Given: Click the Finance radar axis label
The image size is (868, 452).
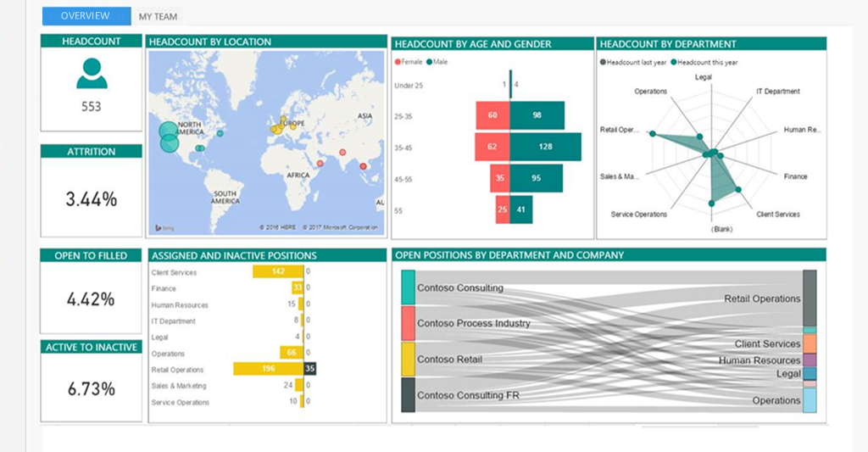Looking at the screenshot, I should [x=795, y=176].
